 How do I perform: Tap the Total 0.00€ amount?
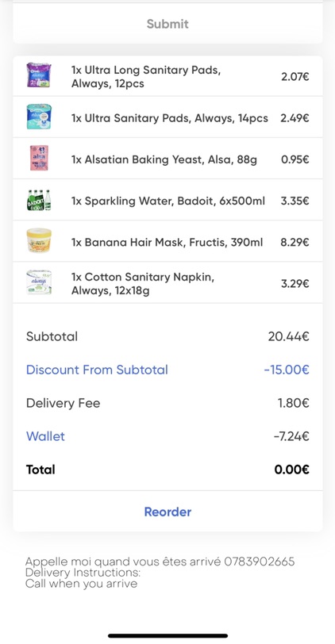click(x=292, y=470)
